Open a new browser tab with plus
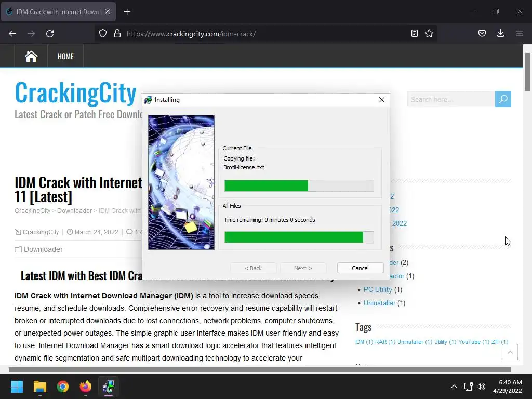 pyautogui.click(x=127, y=12)
